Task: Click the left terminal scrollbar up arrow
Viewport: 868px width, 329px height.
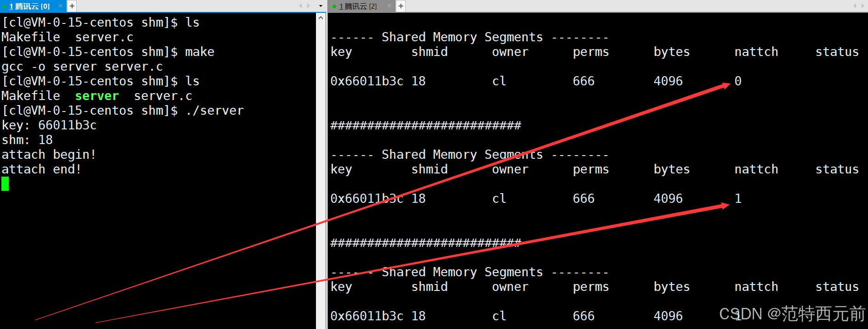Action: (x=321, y=17)
